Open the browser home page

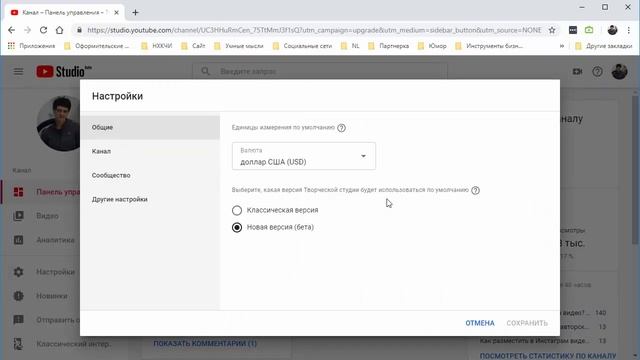point(60,30)
